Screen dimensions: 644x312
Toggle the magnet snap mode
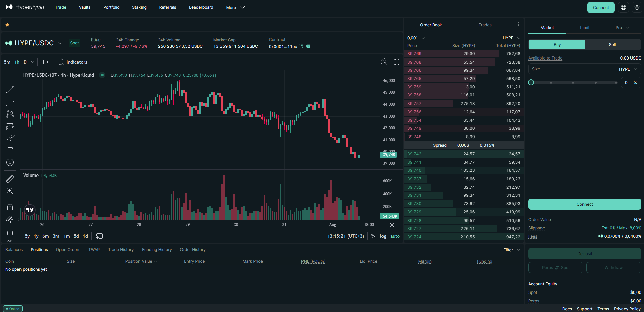pyautogui.click(x=10, y=207)
